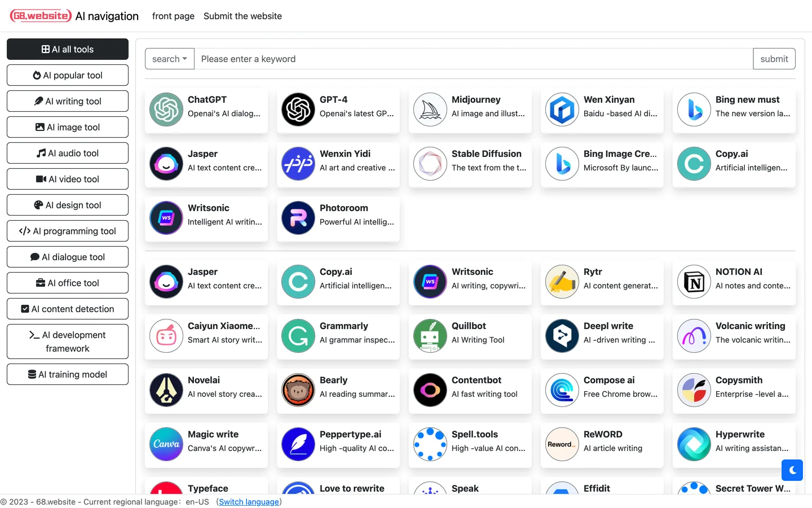
Task: Click the 68.website logo
Action: click(x=41, y=16)
